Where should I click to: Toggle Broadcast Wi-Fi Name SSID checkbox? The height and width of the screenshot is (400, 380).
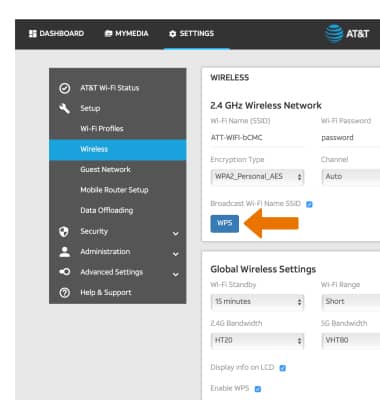pyautogui.click(x=309, y=204)
